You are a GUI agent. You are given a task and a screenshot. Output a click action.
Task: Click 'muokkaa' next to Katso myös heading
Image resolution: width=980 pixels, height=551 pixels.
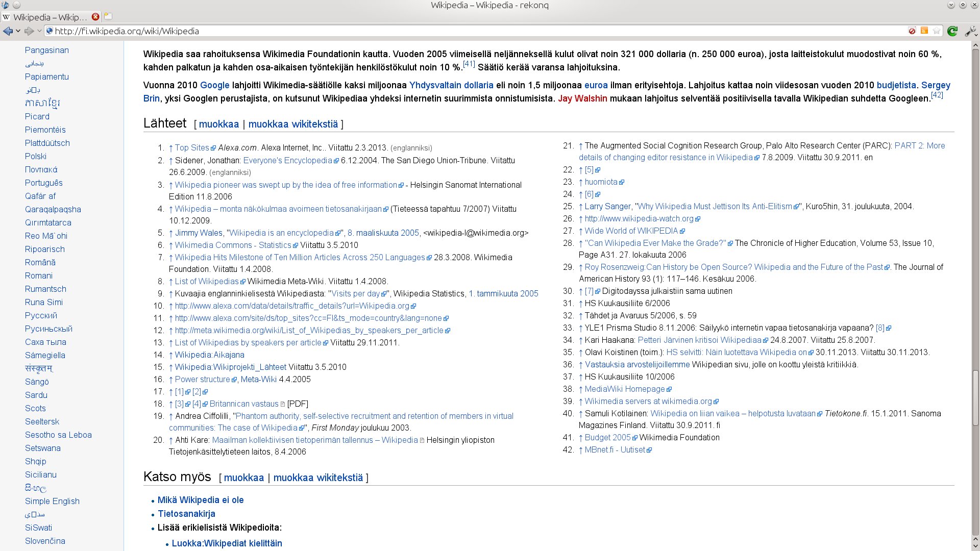(244, 478)
